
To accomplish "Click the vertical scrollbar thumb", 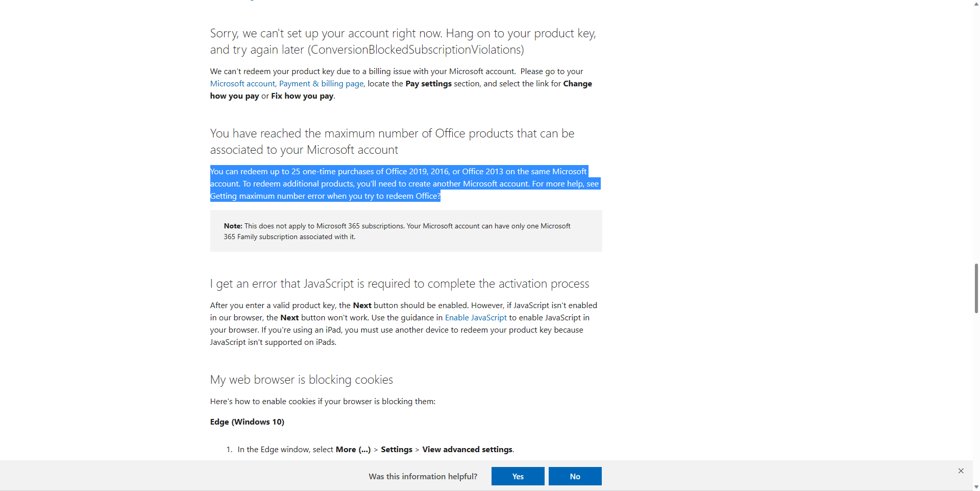I will point(976,289).
